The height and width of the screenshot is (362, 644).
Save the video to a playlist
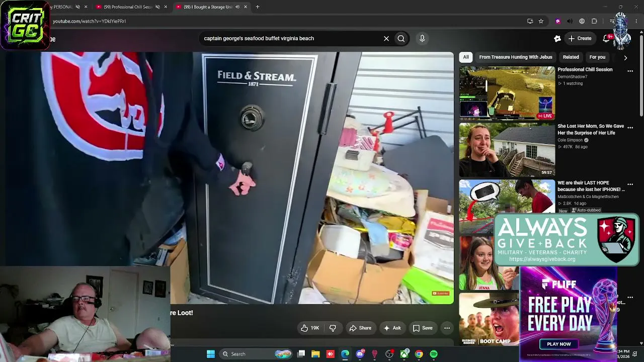(423, 328)
